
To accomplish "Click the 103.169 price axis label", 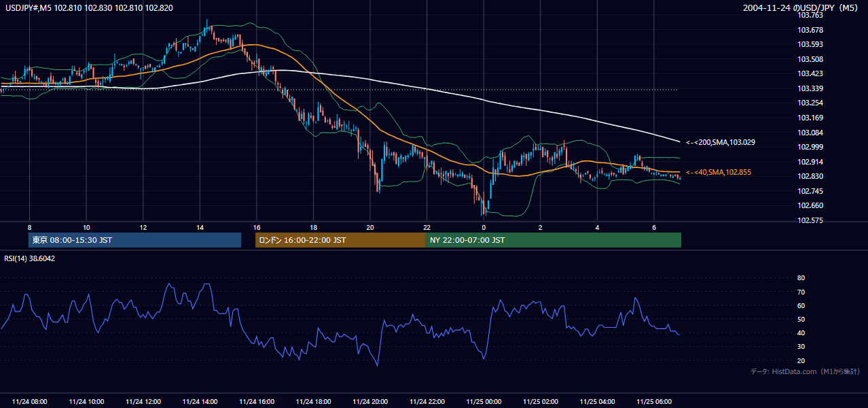I will pyautogui.click(x=810, y=118).
